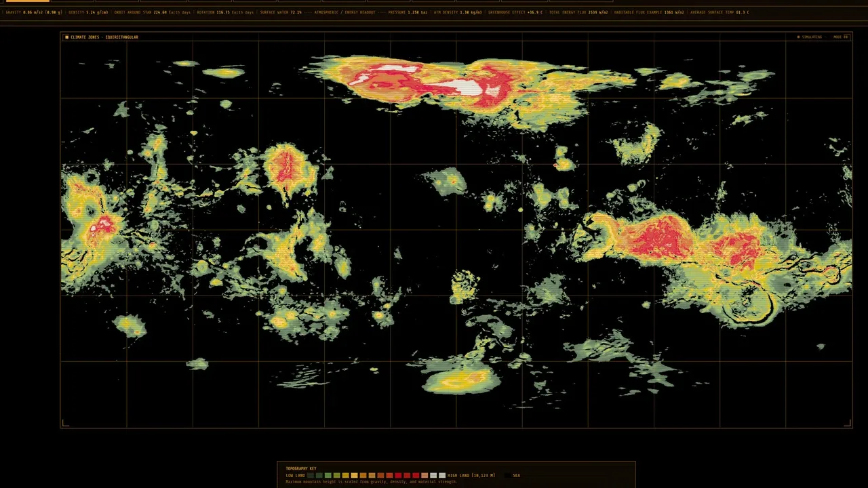Click the Orbit Around Star 224.69 readout
This screenshot has height=488, width=868.
point(153,12)
